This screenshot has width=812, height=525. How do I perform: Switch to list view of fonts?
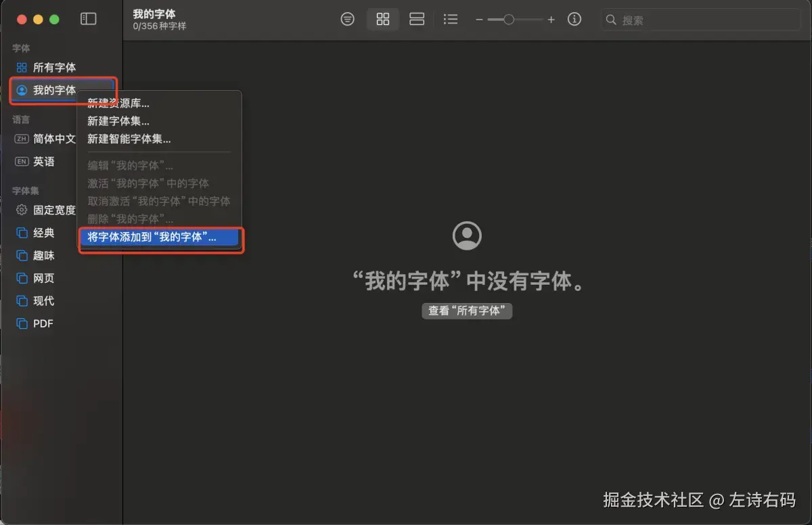pyautogui.click(x=451, y=20)
